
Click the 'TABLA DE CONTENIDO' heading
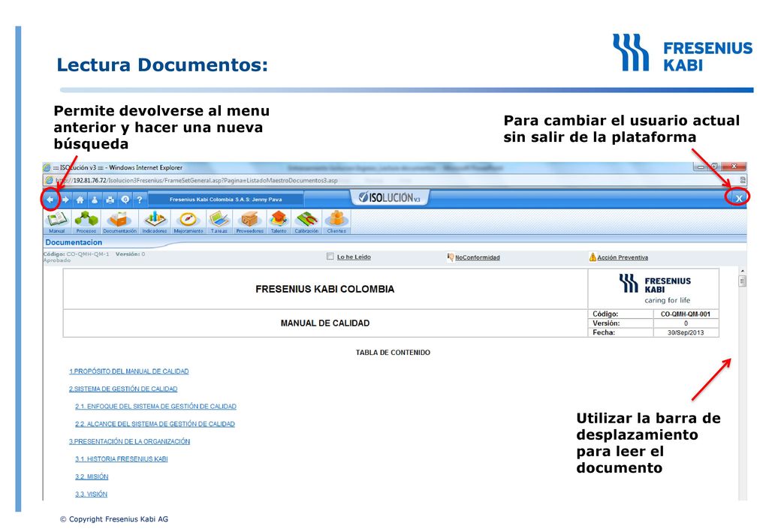393,353
